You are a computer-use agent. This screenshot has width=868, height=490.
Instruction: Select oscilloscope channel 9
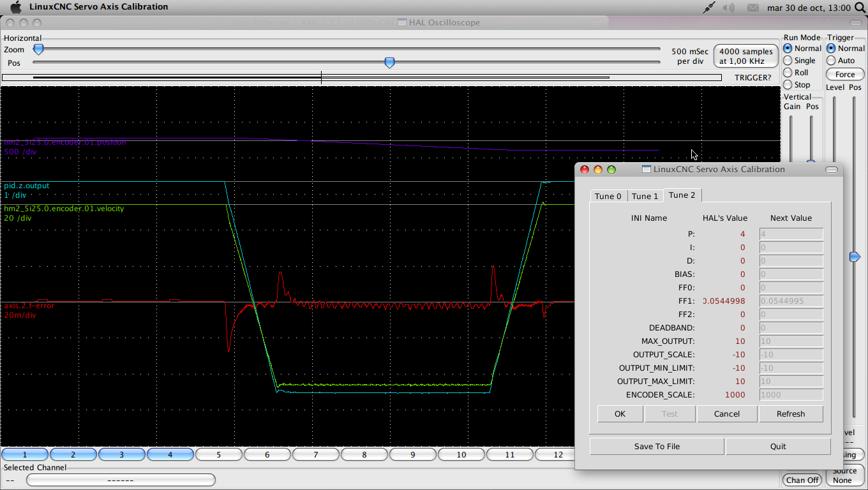[413, 455]
